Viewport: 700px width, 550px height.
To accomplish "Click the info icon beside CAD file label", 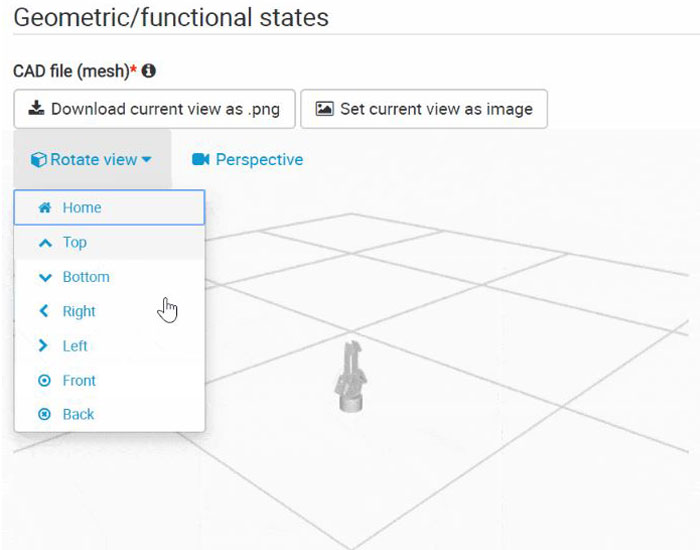I will pyautogui.click(x=149, y=71).
